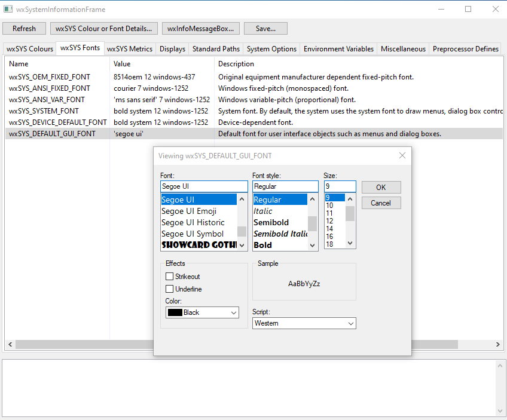The height and width of the screenshot is (420, 507).
Task: Click font list scroll down arrow
Action: click(242, 245)
